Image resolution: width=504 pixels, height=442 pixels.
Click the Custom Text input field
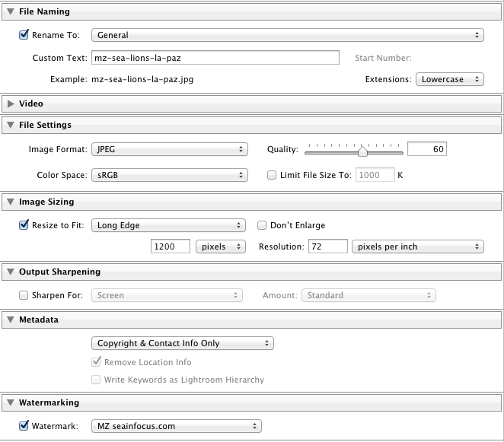click(x=215, y=58)
